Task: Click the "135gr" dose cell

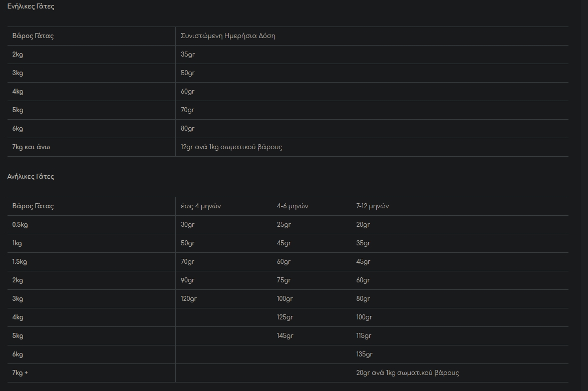Action: point(365,354)
